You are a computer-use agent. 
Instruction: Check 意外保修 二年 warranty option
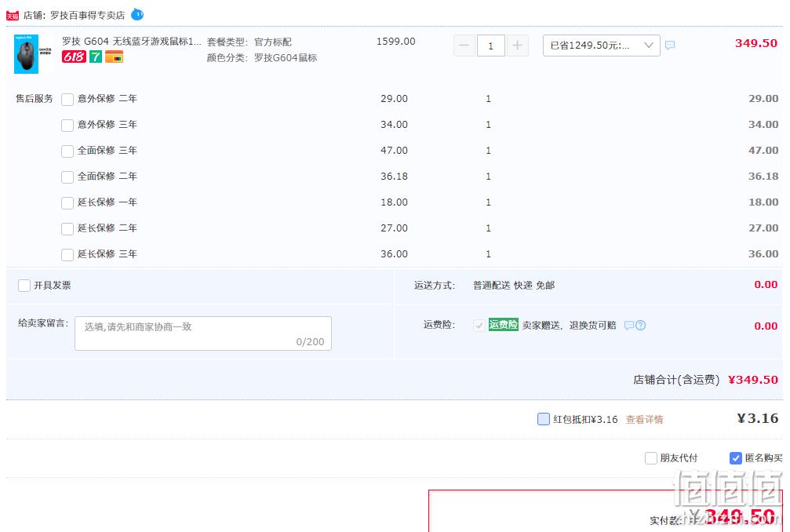click(x=67, y=99)
